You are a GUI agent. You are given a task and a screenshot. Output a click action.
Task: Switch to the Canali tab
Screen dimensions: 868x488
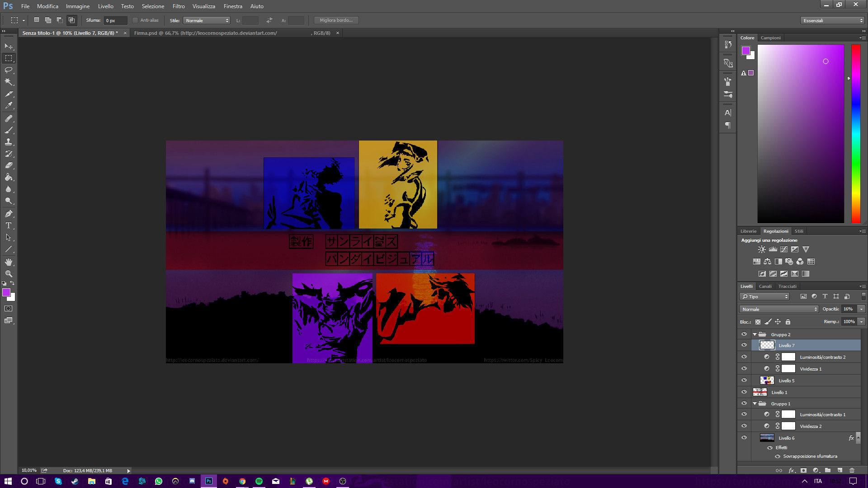click(765, 286)
